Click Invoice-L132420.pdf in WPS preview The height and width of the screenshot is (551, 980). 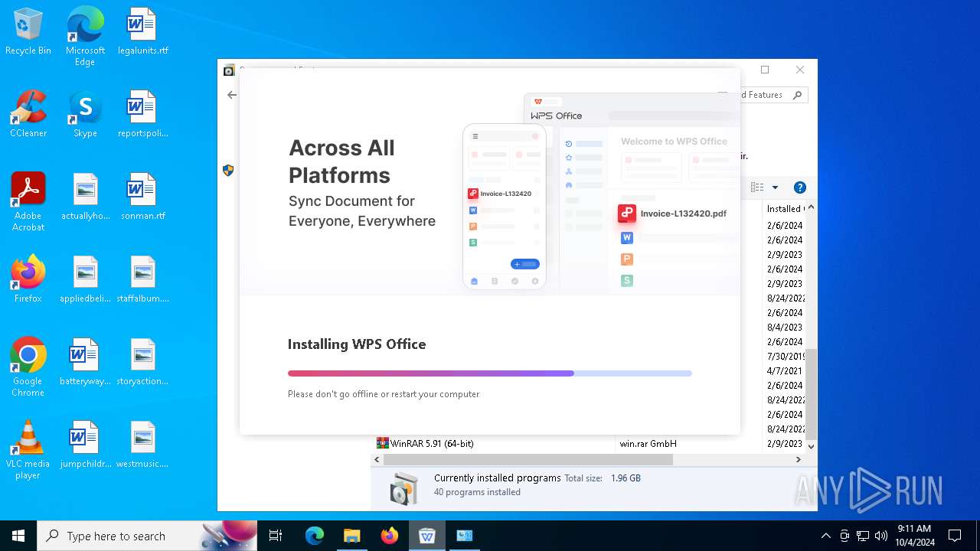pos(684,214)
